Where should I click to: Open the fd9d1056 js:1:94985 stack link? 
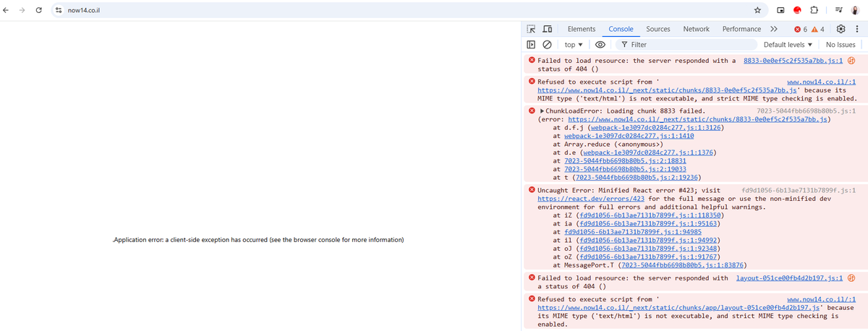[633, 232]
